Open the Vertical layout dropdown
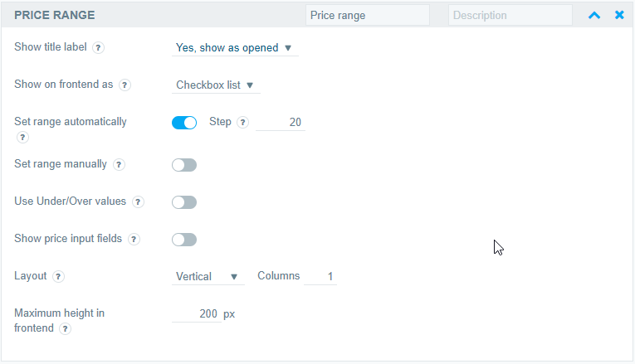The width and height of the screenshot is (635, 364). coord(208,277)
